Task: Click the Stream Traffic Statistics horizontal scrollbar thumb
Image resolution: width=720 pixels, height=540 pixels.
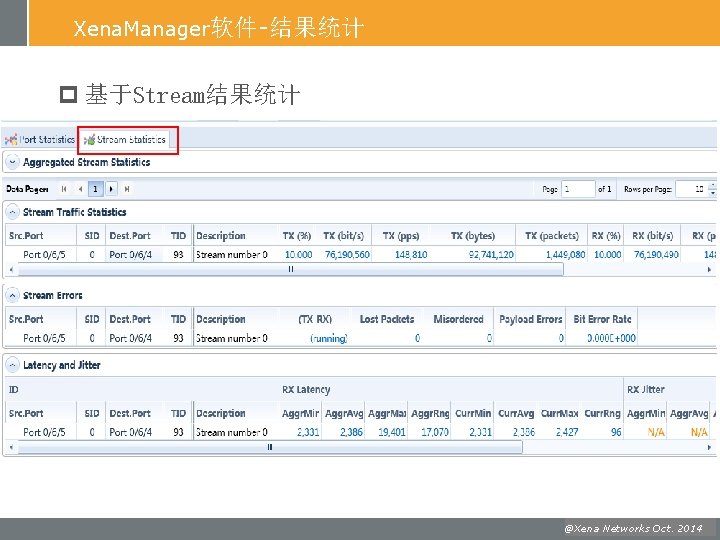Action: (x=291, y=270)
